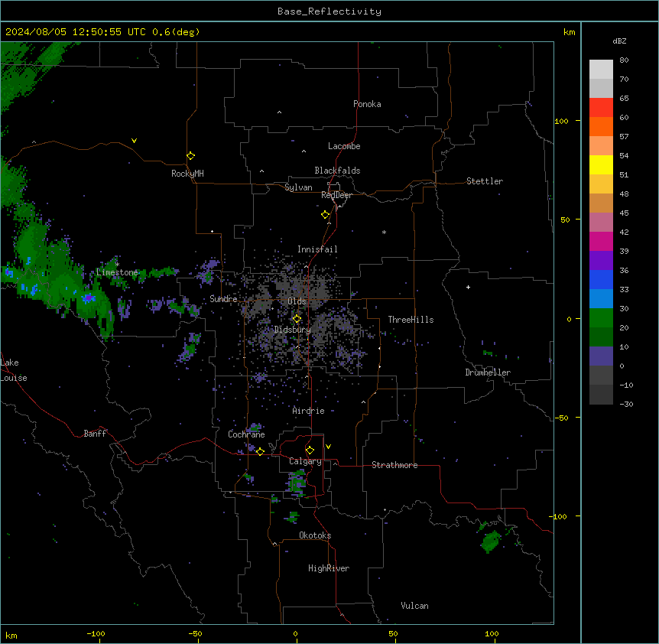
Task: Click the ThreeHills city label
Action: click(x=411, y=320)
